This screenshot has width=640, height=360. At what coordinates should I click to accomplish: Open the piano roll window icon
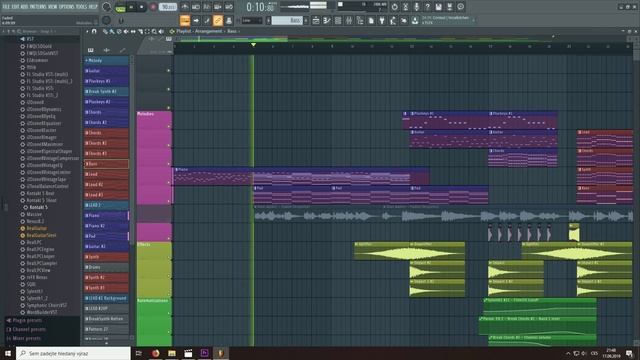327,20
